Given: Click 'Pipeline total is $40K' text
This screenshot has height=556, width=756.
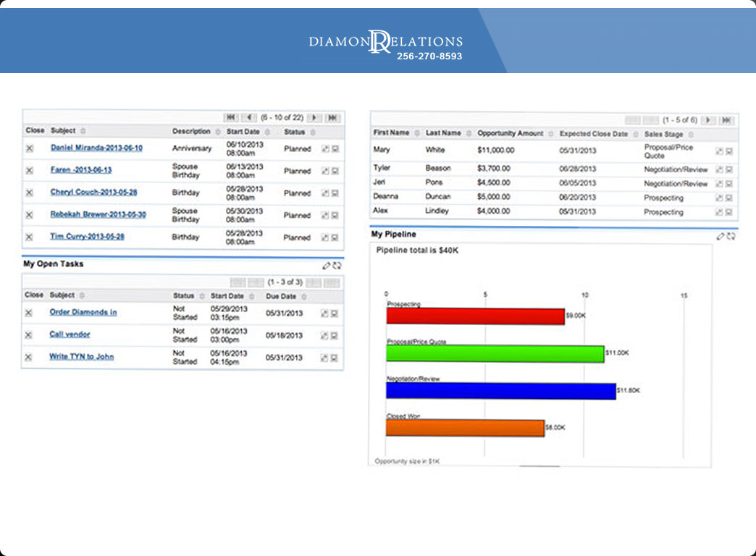Looking at the screenshot, I should [417, 250].
